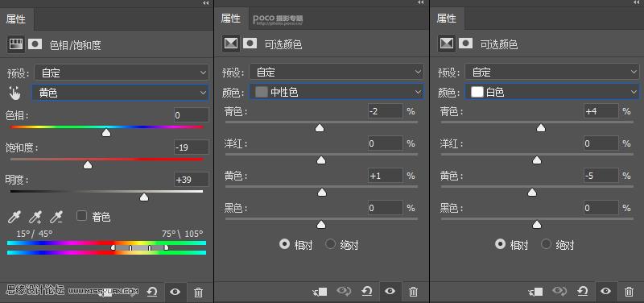644x303 pixels.
Task: Expand the 预设 自定 dropdown in 白色 panel
Action: coord(551,73)
